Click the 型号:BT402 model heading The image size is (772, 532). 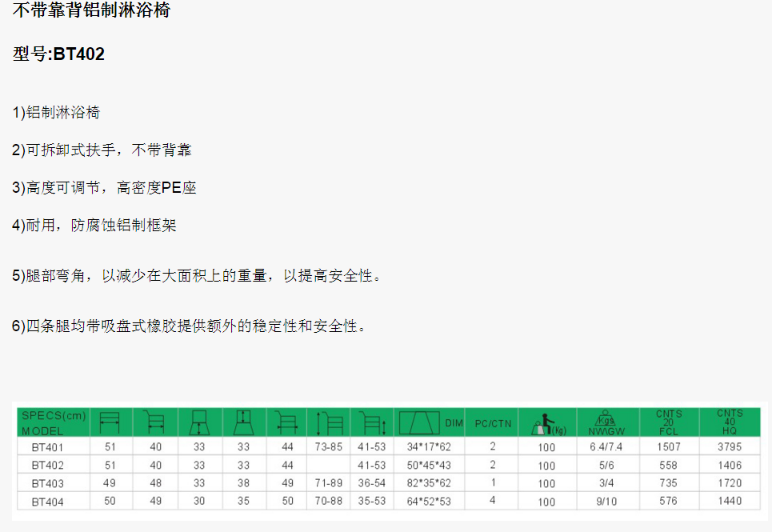(58, 54)
